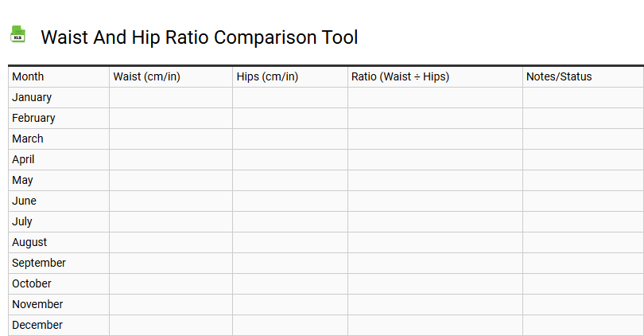Click the June row label
Viewport: 644px width, 336px height.
pyautogui.click(x=24, y=201)
